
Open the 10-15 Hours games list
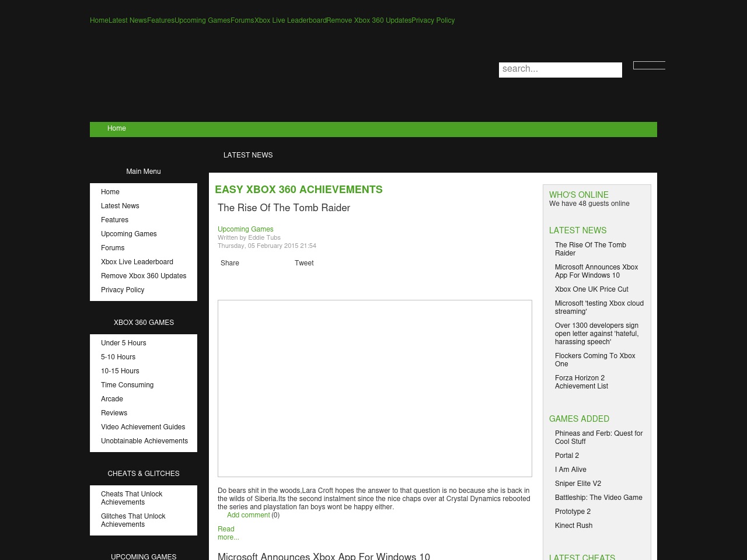click(x=120, y=371)
